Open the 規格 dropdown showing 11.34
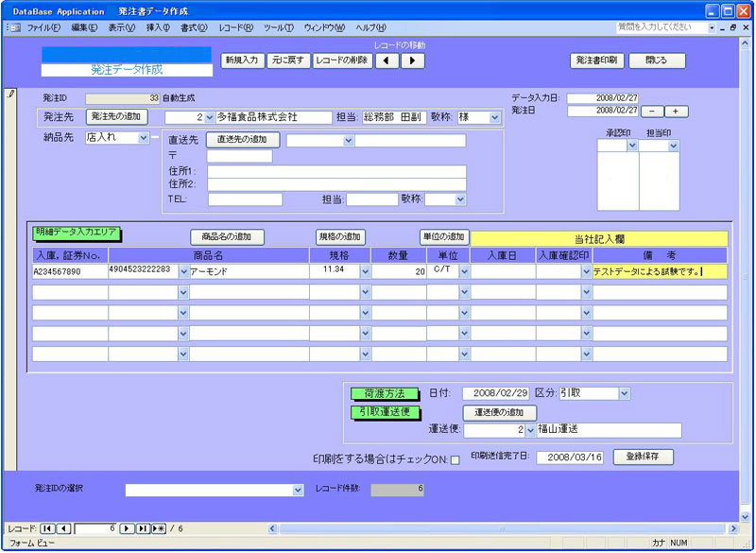Image resolution: width=756 pixels, height=553 pixels. 365,272
